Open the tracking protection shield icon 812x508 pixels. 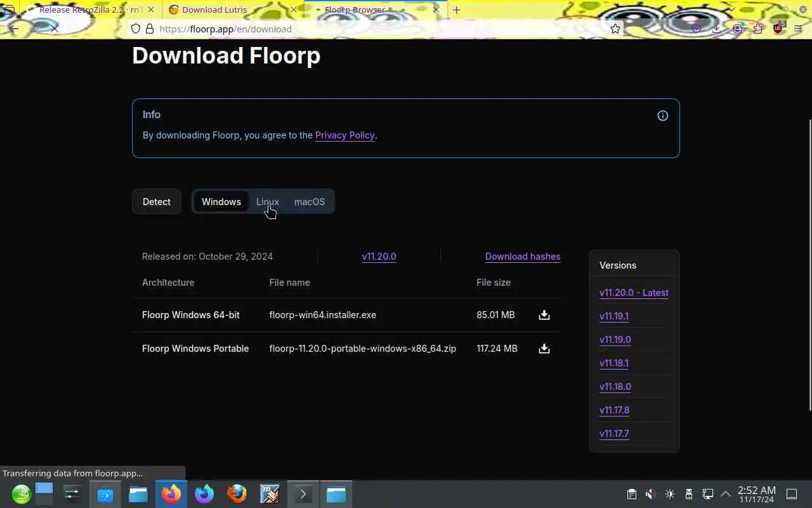(135, 29)
